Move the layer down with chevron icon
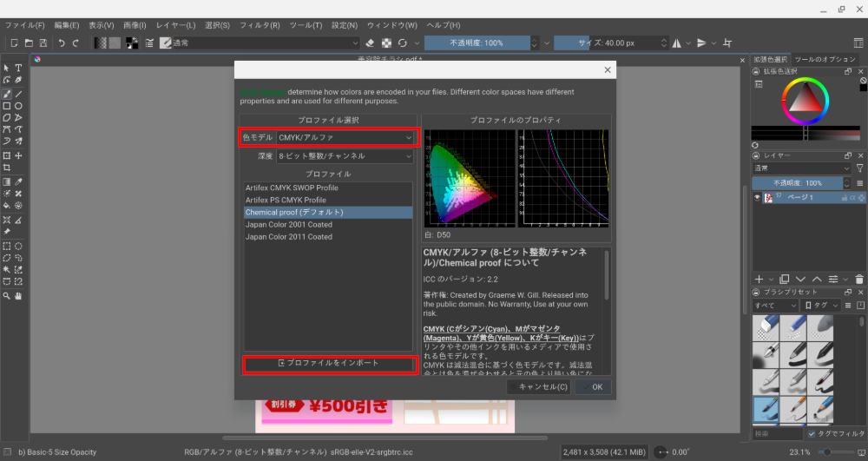The height and width of the screenshot is (461, 868). [x=800, y=279]
